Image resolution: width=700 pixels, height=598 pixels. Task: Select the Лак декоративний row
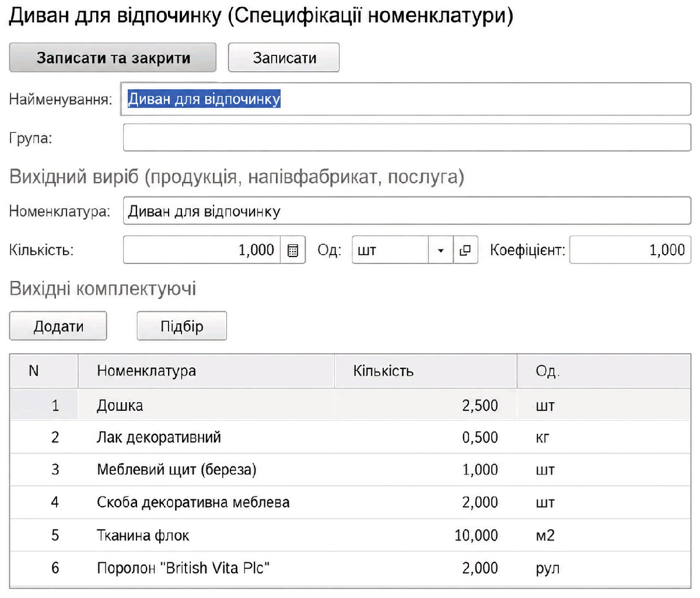click(x=350, y=437)
